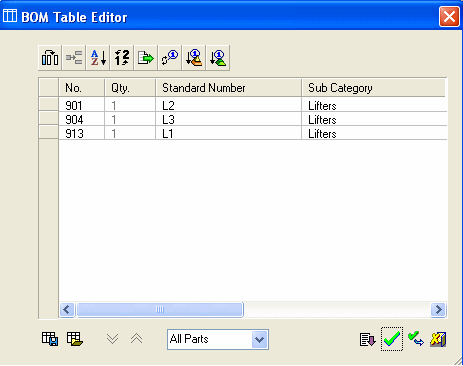Click the save table template icon
This screenshot has height=366, width=463.
click(x=50, y=339)
